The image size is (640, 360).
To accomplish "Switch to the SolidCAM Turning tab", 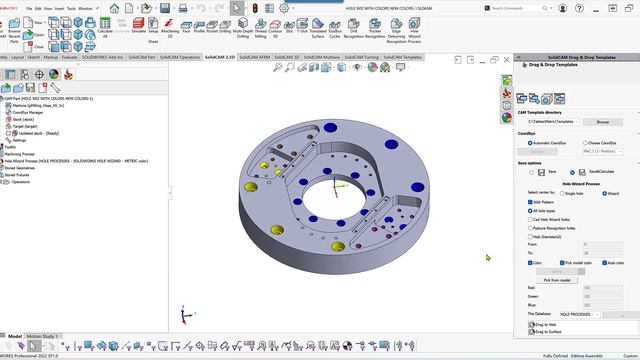I will (x=362, y=57).
